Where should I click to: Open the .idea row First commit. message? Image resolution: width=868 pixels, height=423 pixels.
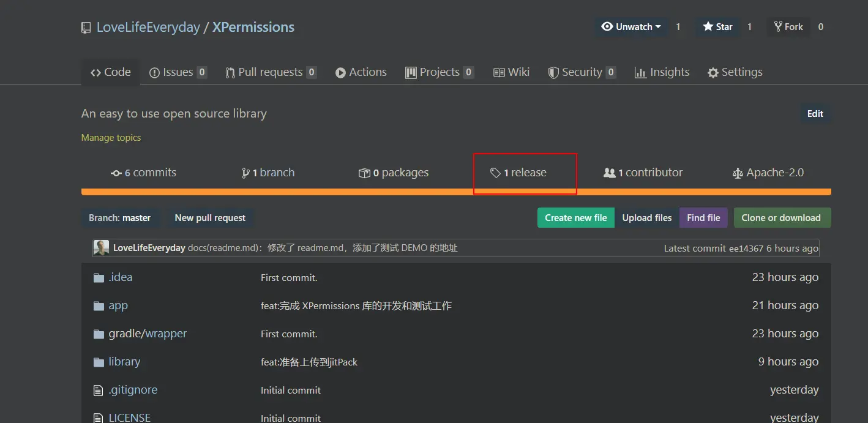pos(289,278)
